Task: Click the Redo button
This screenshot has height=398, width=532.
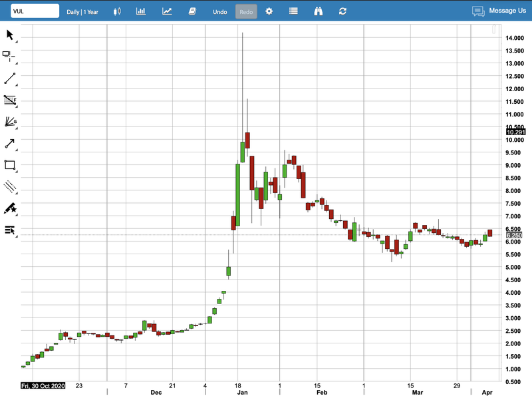Action: pyautogui.click(x=246, y=12)
